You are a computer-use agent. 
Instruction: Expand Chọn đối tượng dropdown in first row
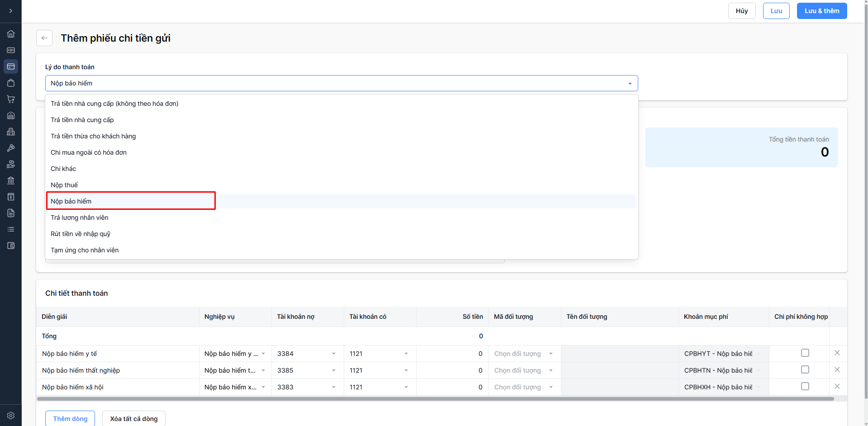coord(524,354)
